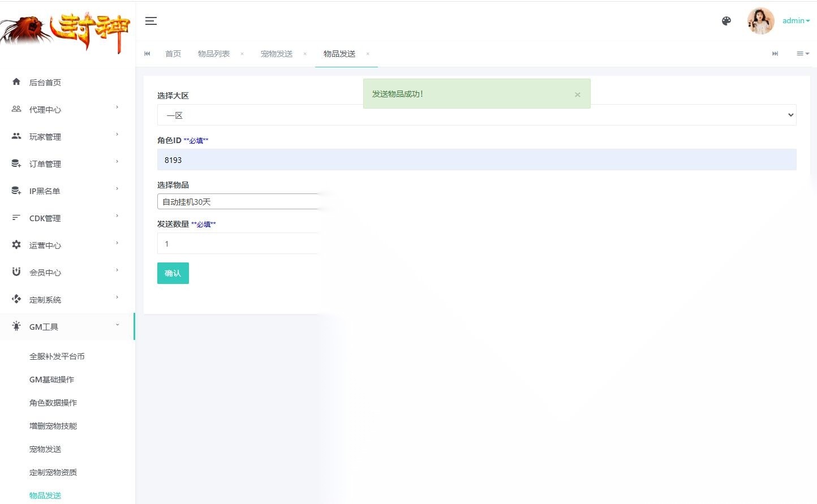Click the 运营中心 gear icon

(16, 245)
